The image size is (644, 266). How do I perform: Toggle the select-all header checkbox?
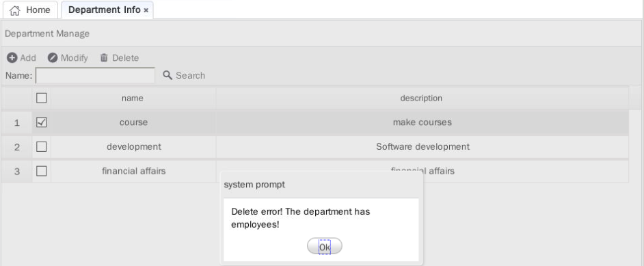click(42, 98)
